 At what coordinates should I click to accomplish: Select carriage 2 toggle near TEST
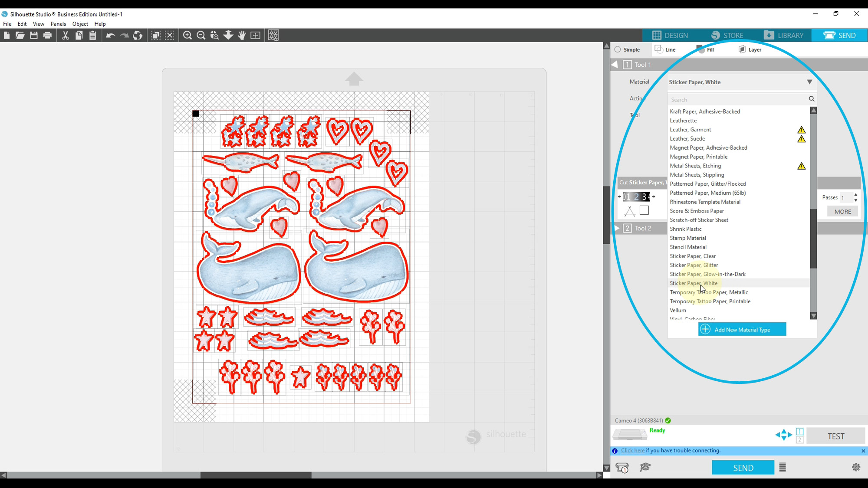(x=800, y=439)
